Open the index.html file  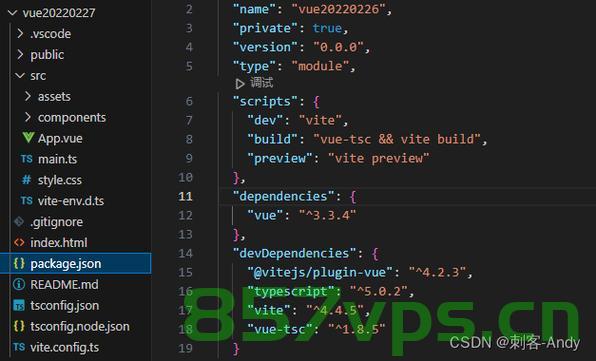coord(59,243)
